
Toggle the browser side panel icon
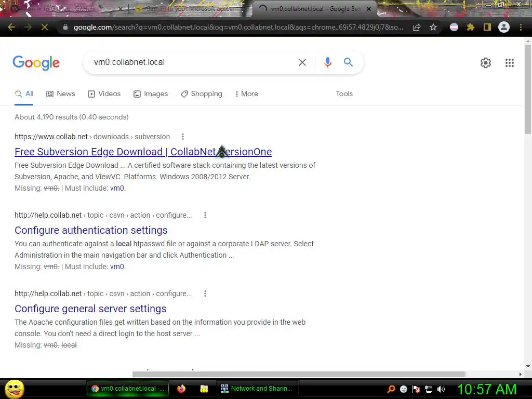tap(487, 27)
